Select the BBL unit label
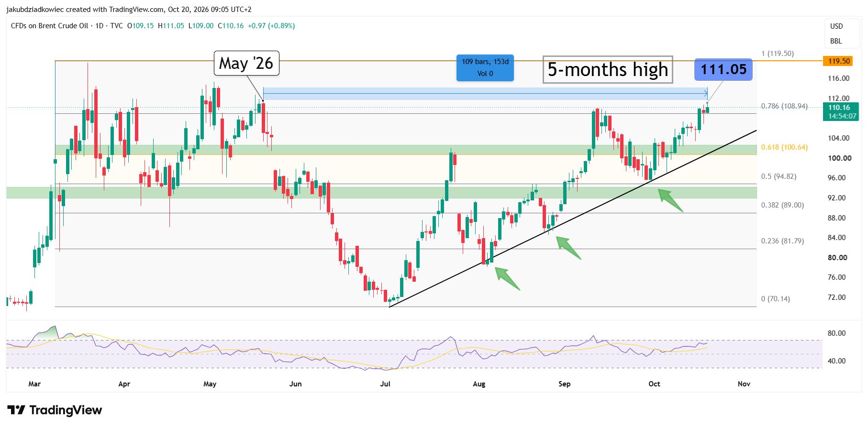 pos(836,41)
